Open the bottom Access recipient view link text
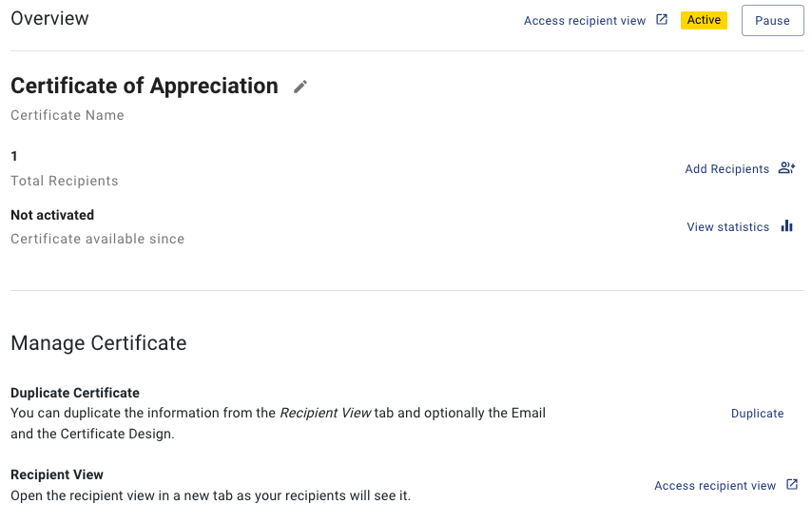The image size is (812, 523). coord(715,486)
